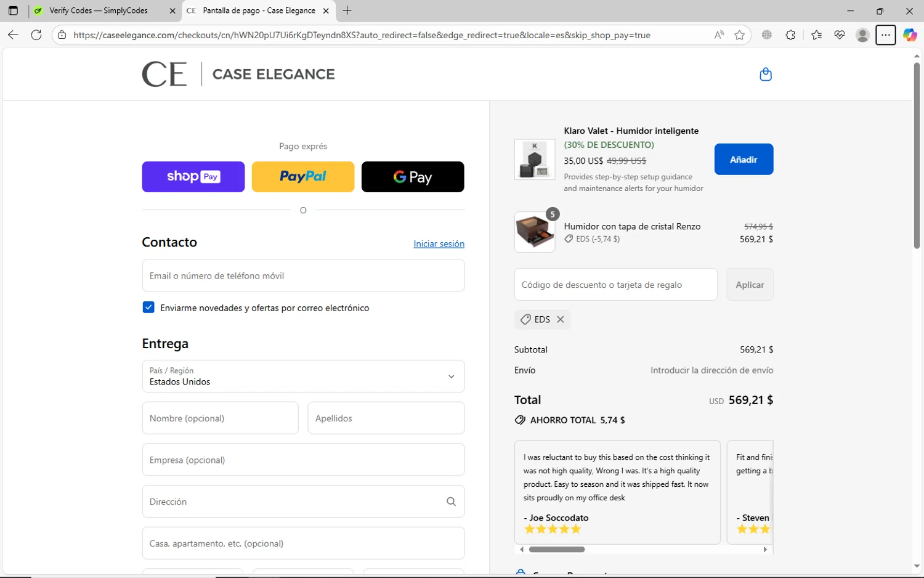Focus the Dirección address field
Screen dimensions: 924x578
(x=303, y=502)
